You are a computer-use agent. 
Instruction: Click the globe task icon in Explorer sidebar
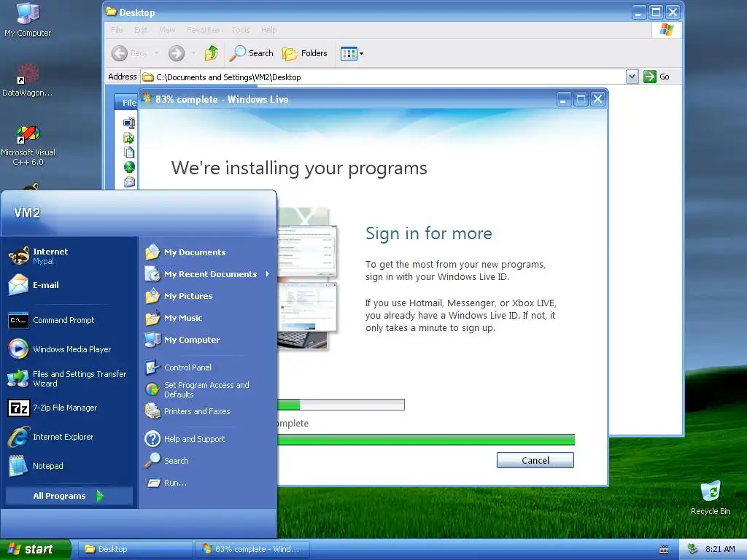(x=129, y=167)
